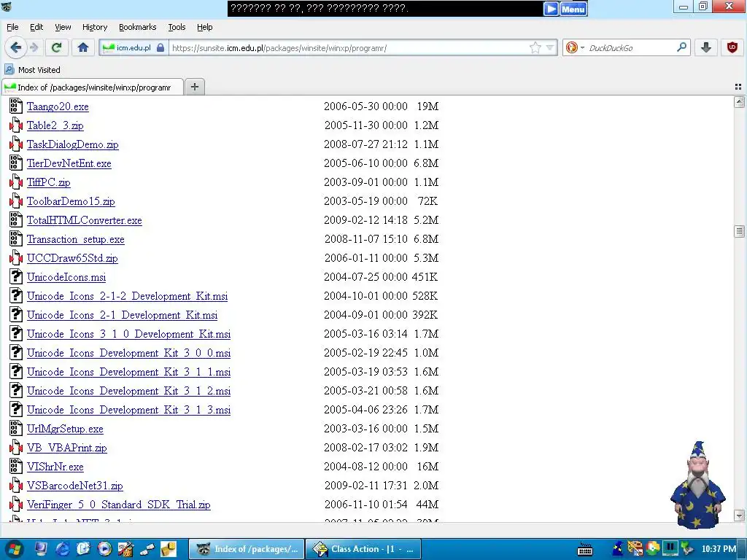Click the unknown-file icon beside UnicodeIcons.msi
747x560 pixels.
(x=16, y=277)
